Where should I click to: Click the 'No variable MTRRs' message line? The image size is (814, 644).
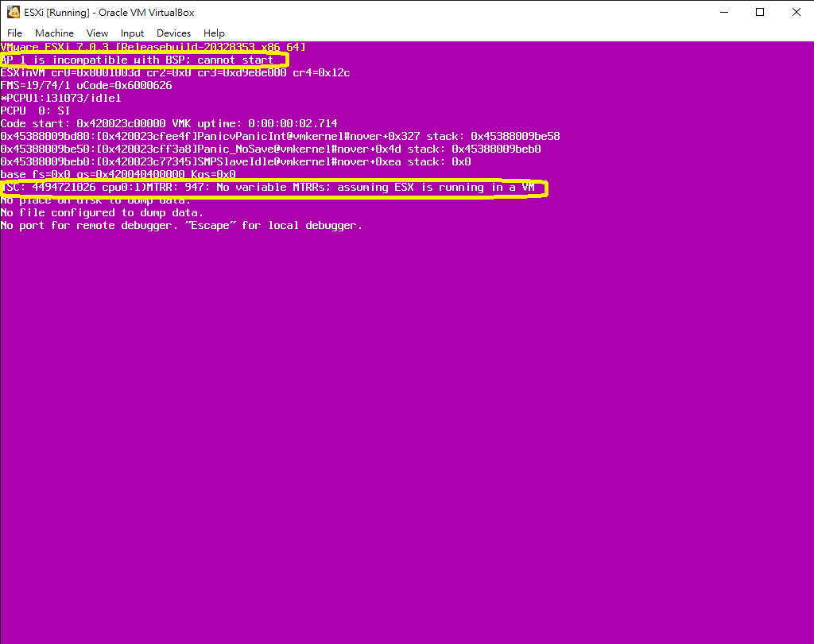[x=268, y=188]
